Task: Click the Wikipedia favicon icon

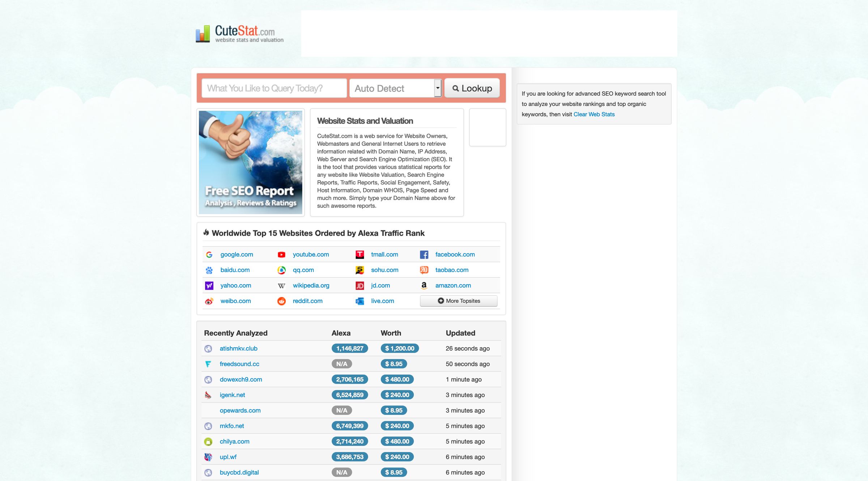Action: (281, 285)
